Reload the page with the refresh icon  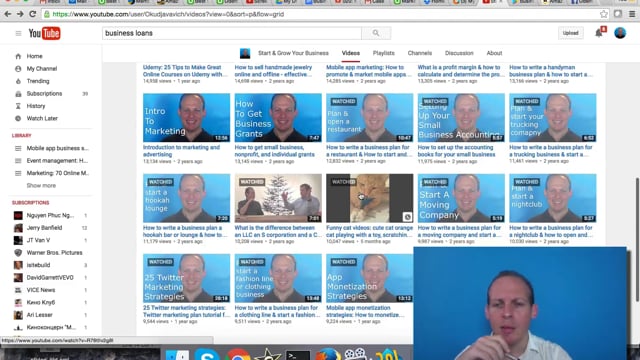click(x=33, y=14)
